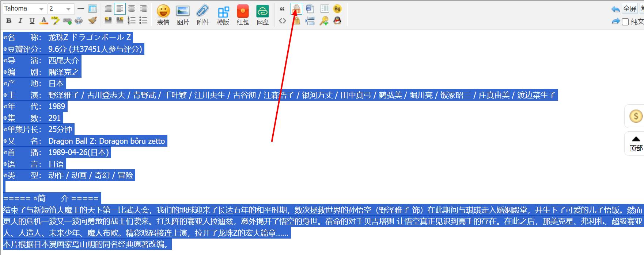This screenshot has height=255, width=644.
Task: Center align the text
Action: point(132,8)
